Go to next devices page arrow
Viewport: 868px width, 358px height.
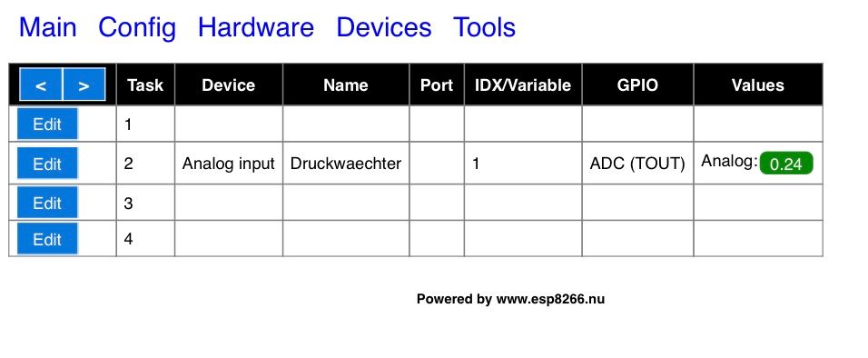[84, 85]
